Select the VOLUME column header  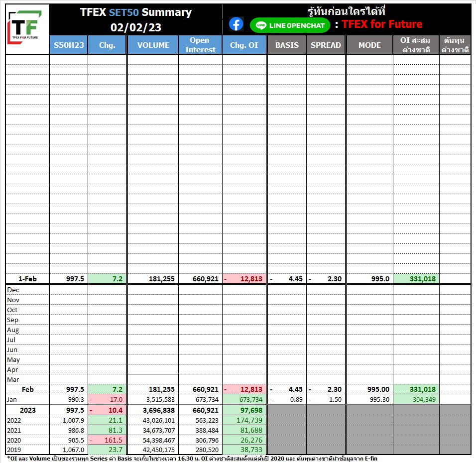153,45
